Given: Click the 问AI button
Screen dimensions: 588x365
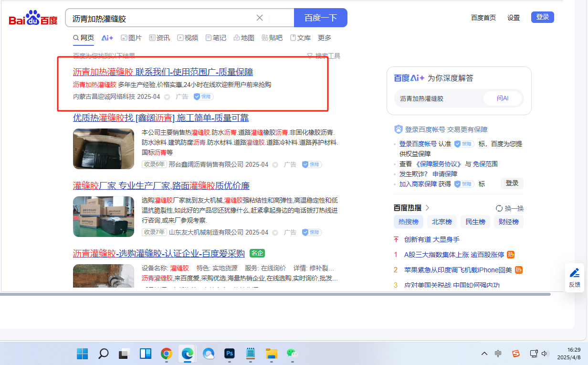Looking at the screenshot, I should coord(503,98).
